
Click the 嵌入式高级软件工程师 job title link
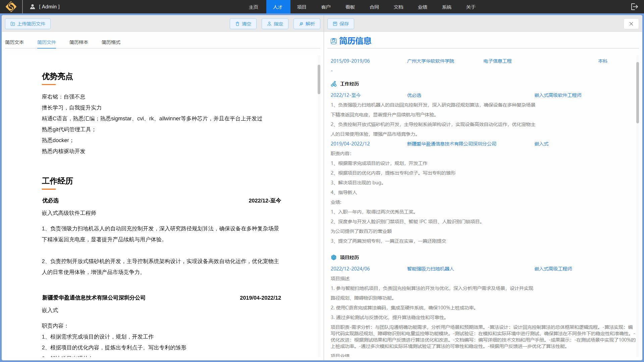click(x=558, y=95)
